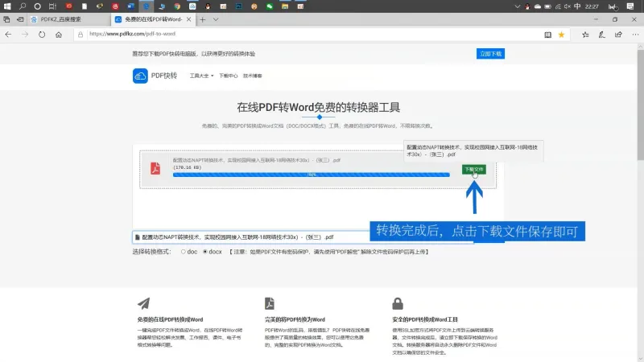Click the blue conversion progress bar
This screenshot has width=644, height=362.
click(x=312, y=175)
